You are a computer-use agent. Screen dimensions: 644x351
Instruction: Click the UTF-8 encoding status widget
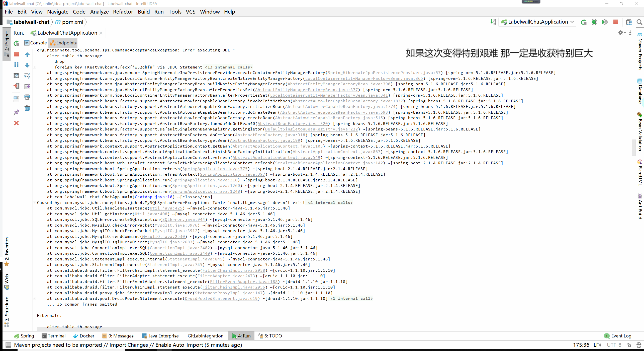click(x=614, y=345)
